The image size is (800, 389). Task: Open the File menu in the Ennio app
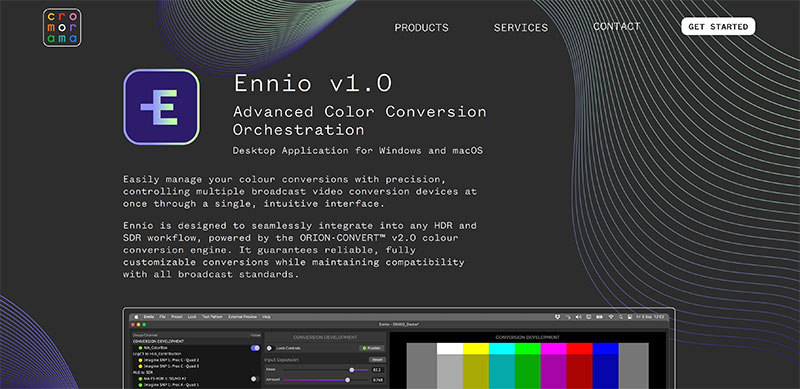pos(163,317)
